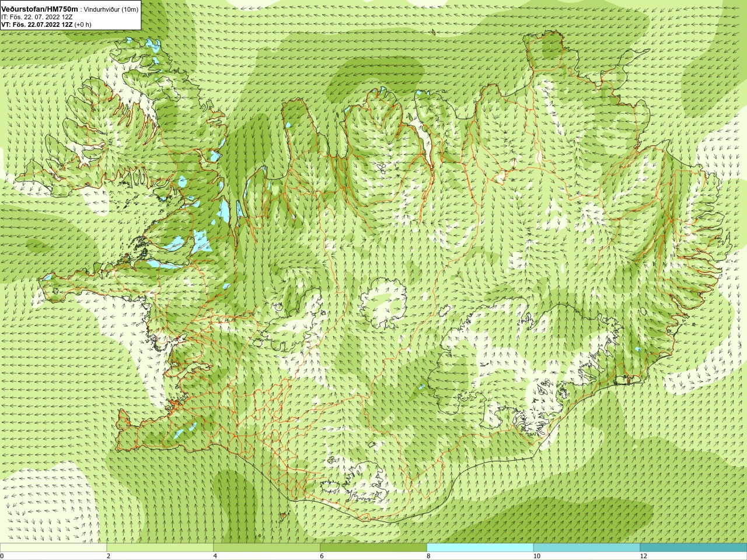Click the dark green 6–8 legend swatch
The width and height of the screenshot is (747, 560).
pyautogui.click(x=373, y=548)
